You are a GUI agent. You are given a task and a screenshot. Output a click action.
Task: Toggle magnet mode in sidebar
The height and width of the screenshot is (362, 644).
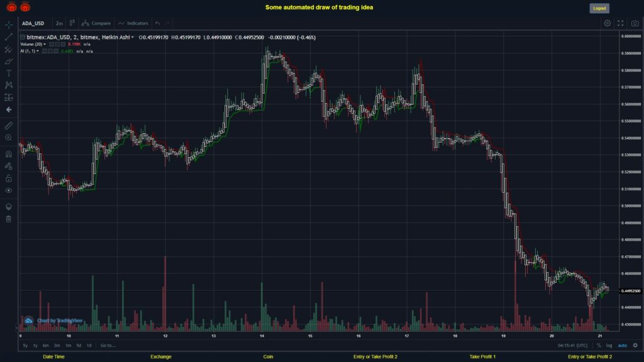tap(9, 154)
